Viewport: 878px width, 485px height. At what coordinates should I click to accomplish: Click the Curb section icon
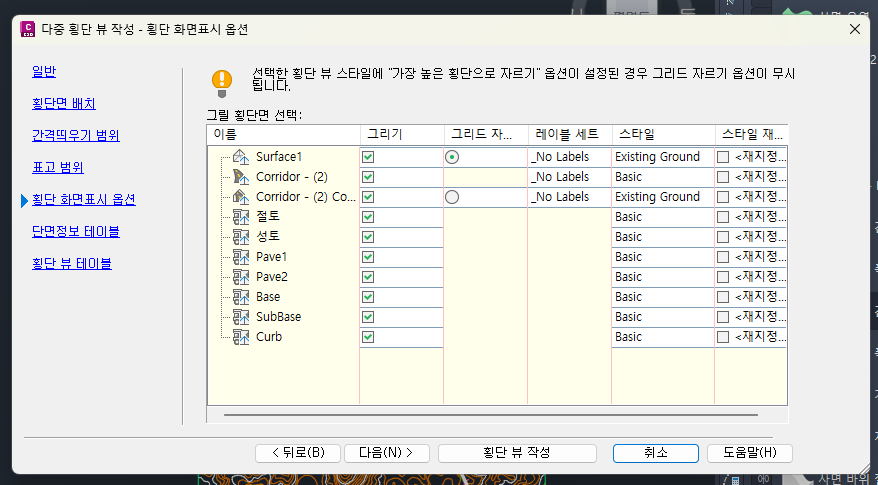pyautogui.click(x=240, y=337)
